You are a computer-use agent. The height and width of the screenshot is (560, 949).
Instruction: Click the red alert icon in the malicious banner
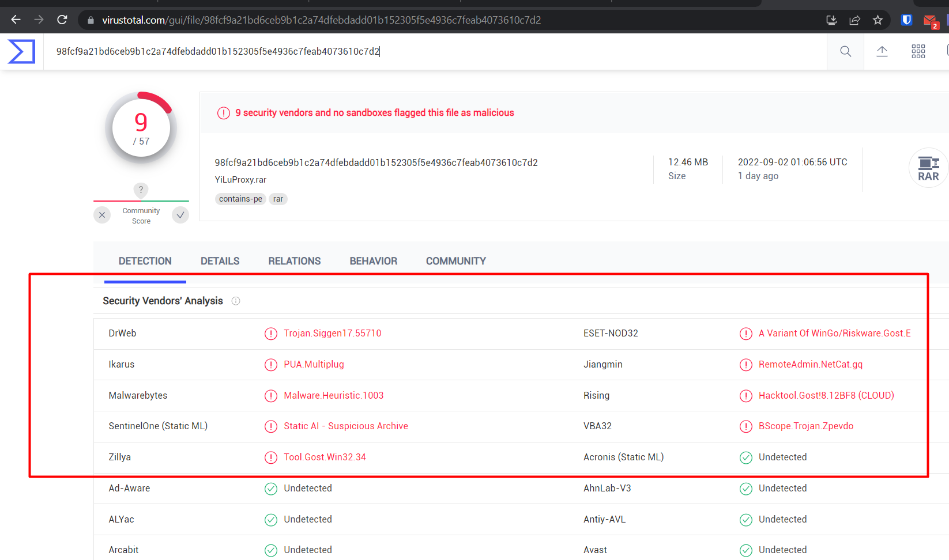pyautogui.click(x=224, y=113)
